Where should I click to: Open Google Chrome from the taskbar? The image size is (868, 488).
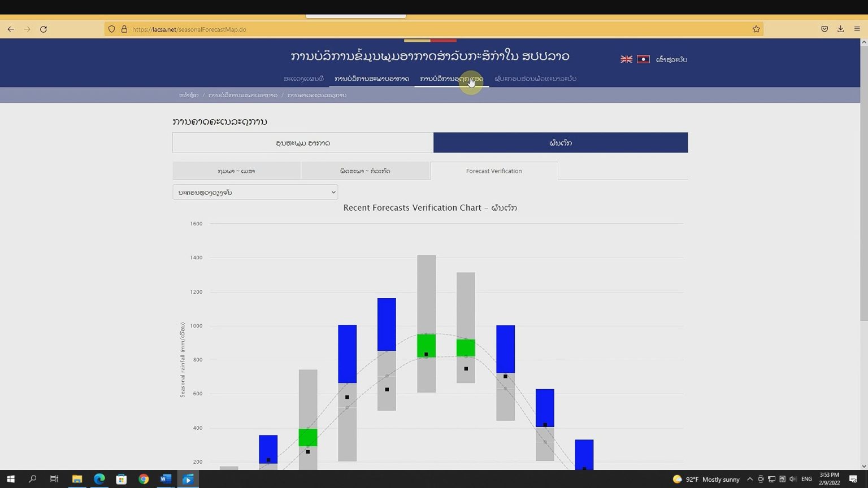tap(144, 479)
